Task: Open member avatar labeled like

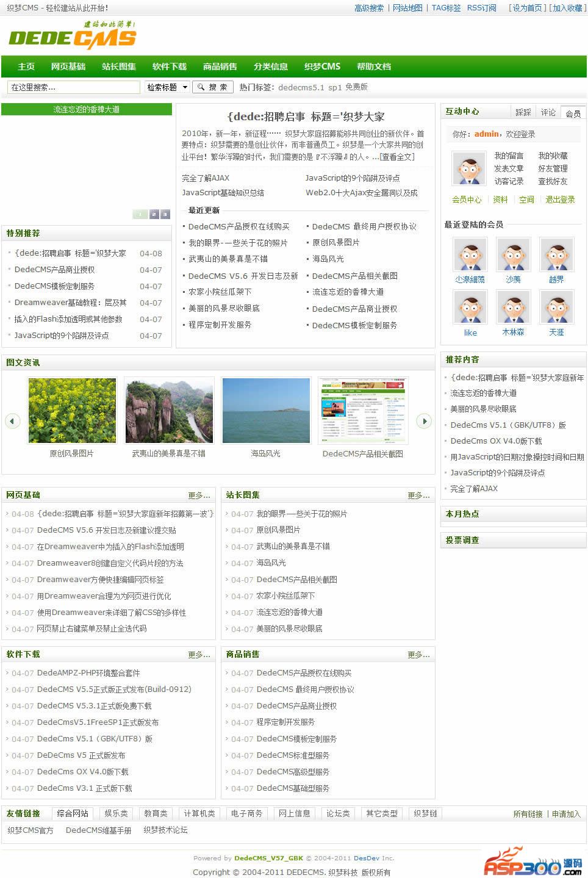Action: (x=470, y=307)
